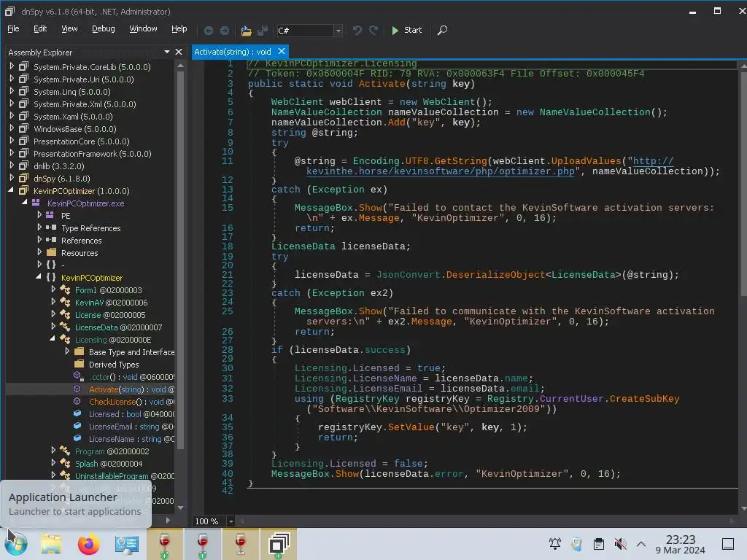Collapse the KevinPCOptimizer (1.0.0.0) assembly
This screenshot has height=560, width=747.
click(x=11, y=190)
